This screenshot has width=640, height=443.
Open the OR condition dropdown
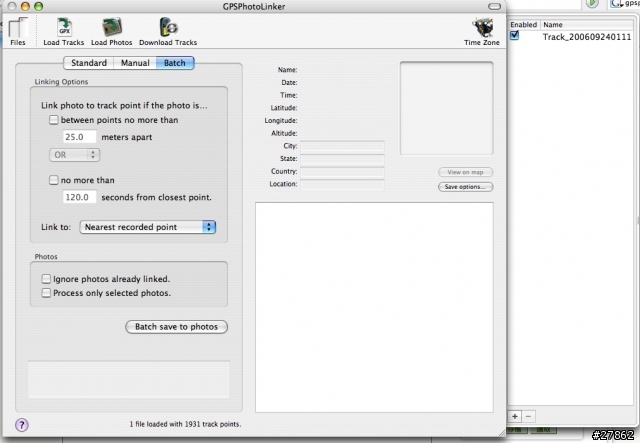[74, 155]
